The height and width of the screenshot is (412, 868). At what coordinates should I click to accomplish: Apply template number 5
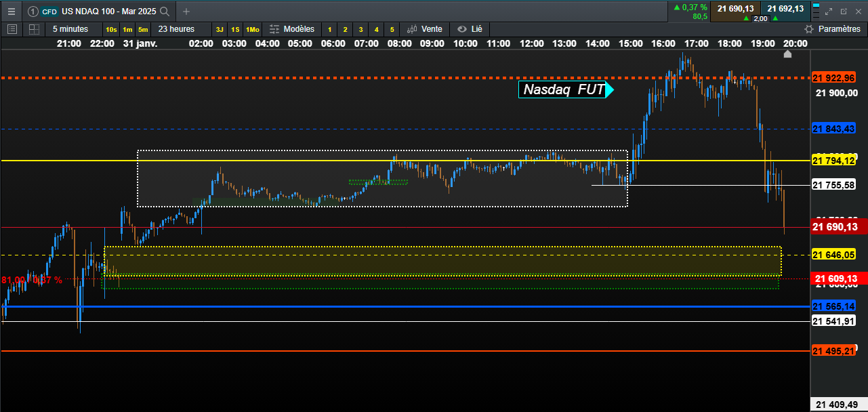(392, 30)
